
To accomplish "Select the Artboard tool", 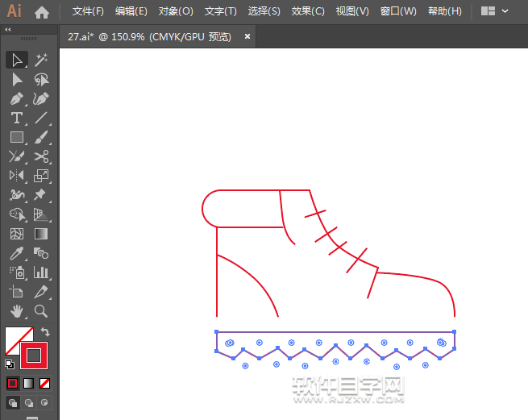I will tap(17, 292).
